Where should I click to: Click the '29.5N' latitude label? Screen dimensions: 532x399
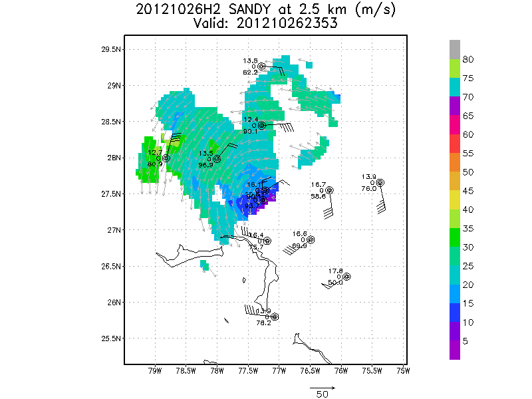click(x=111, y=49)
